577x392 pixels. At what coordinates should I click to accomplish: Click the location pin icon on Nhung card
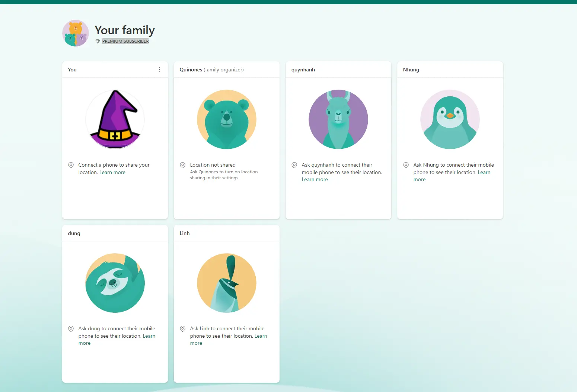pos(406,165)
